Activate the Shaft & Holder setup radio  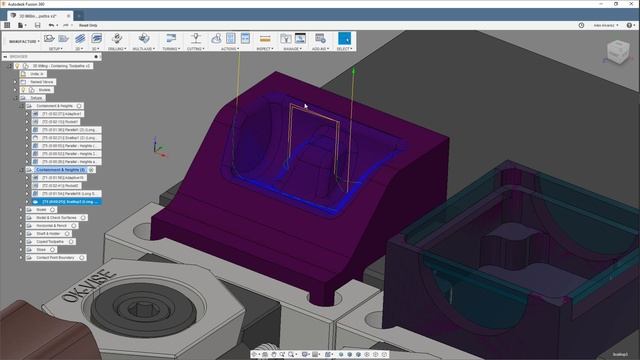point(67,233)
